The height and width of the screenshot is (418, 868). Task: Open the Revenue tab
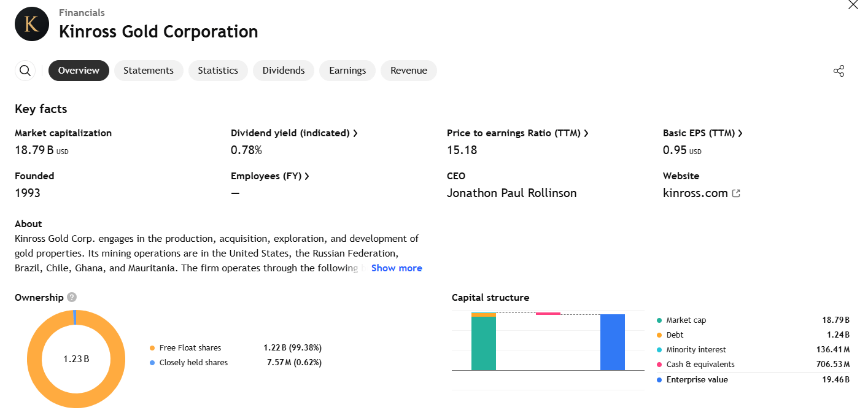(409, 71)
